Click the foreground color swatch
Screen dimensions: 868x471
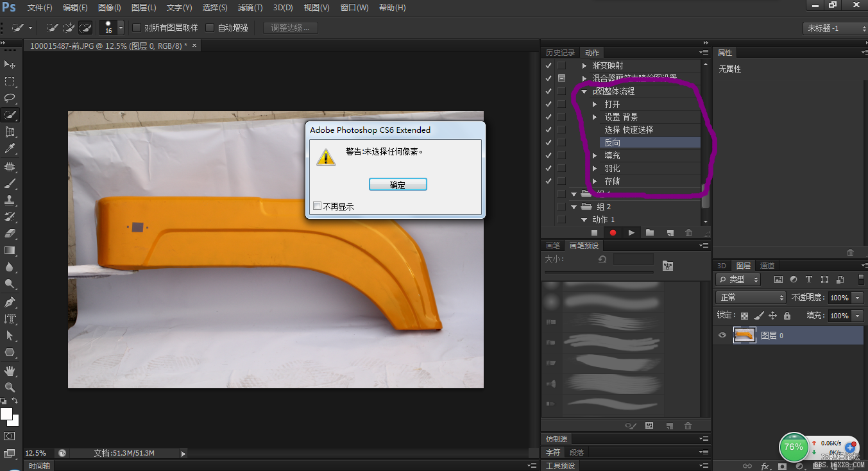[x=6, y=414]
